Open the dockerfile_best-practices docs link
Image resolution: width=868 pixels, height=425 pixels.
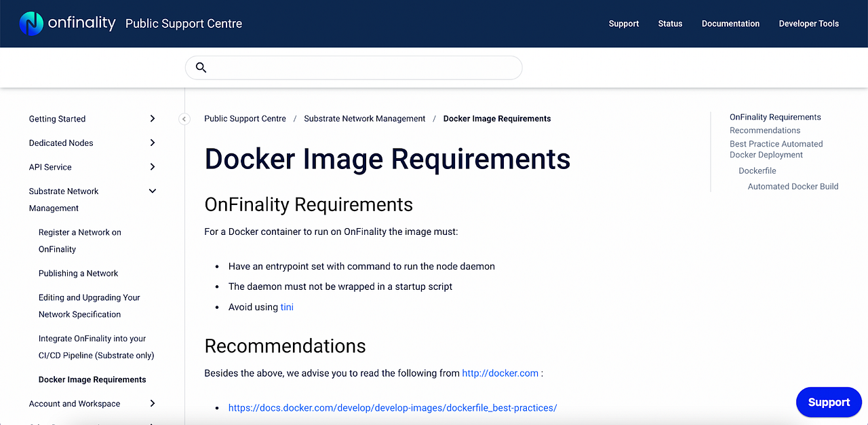393,407
